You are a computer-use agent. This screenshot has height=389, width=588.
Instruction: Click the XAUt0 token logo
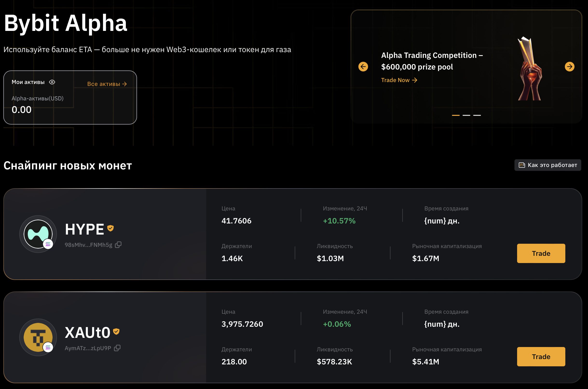click(38, 337)
